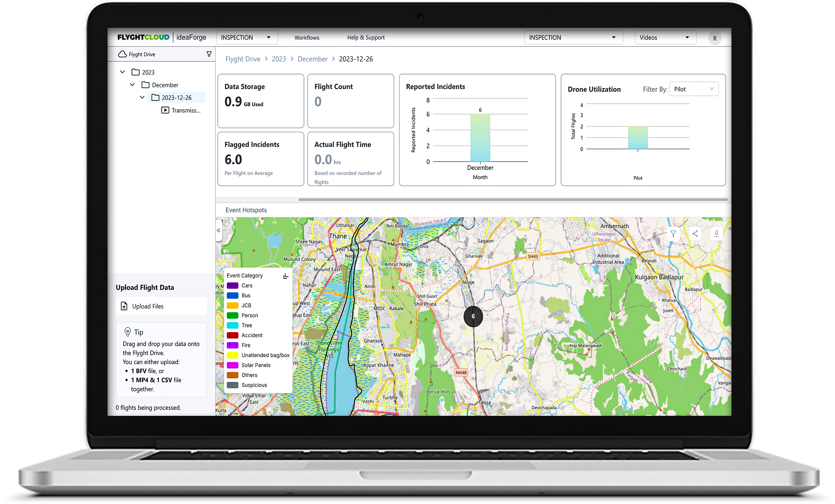Screen dimensions: 835x504
Task: Open the Filter By Pilot dropdown
Action: (x=694, y=89)
